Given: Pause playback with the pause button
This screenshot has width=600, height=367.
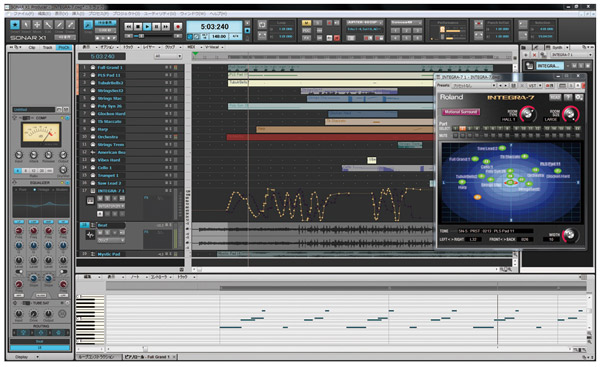Looking at the screenshot, I should click(157, 26).
